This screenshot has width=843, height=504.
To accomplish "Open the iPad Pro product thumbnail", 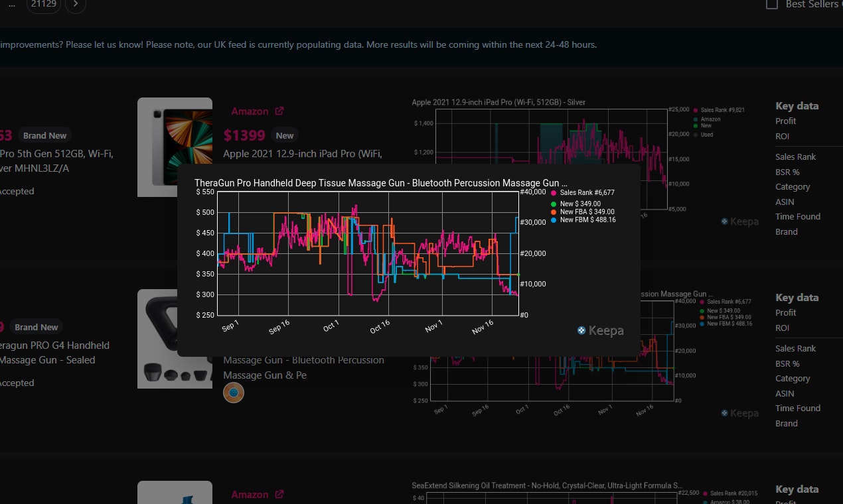I will click(175, 147).
